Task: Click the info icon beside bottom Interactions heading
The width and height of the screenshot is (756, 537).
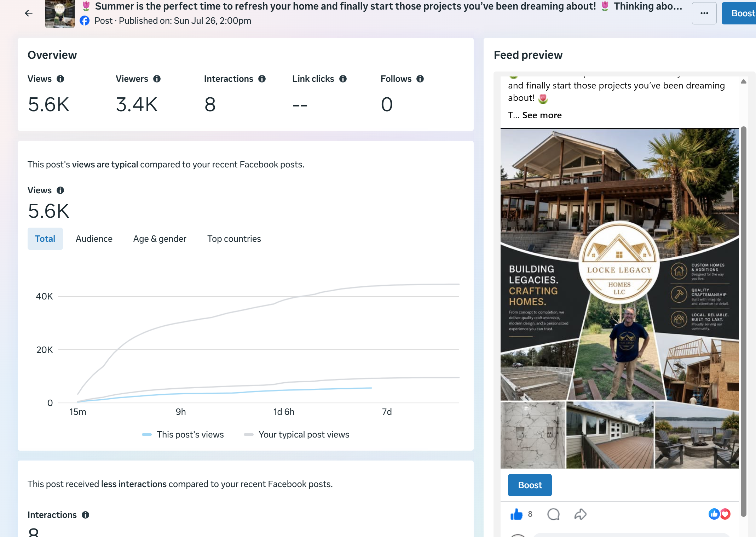Action: [85, 515]
